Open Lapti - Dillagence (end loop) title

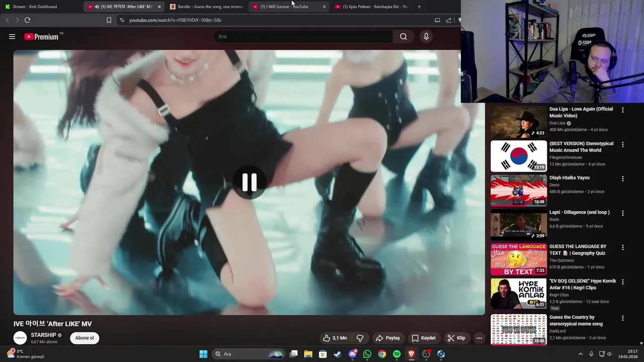[x=579, y=212]
